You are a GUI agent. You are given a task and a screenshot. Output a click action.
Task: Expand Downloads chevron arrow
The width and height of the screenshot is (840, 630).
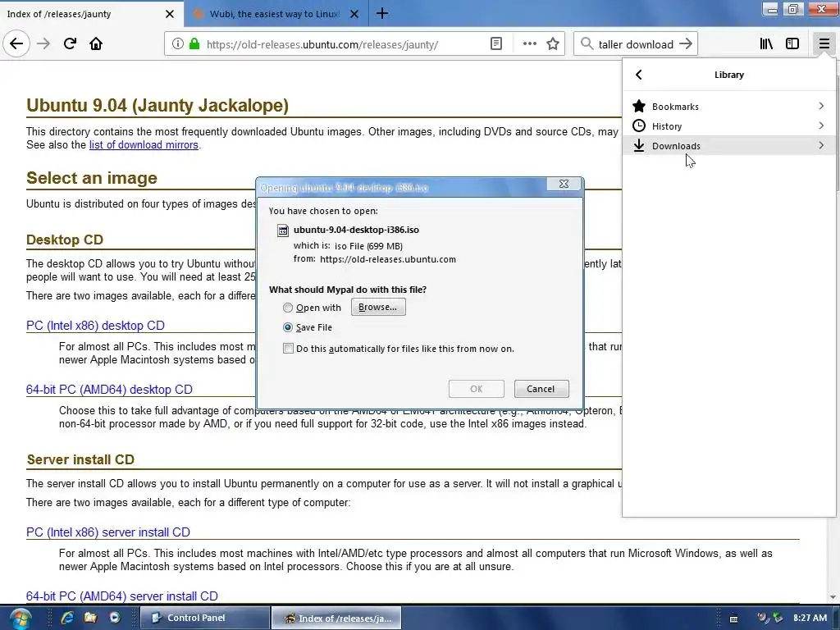821,146
